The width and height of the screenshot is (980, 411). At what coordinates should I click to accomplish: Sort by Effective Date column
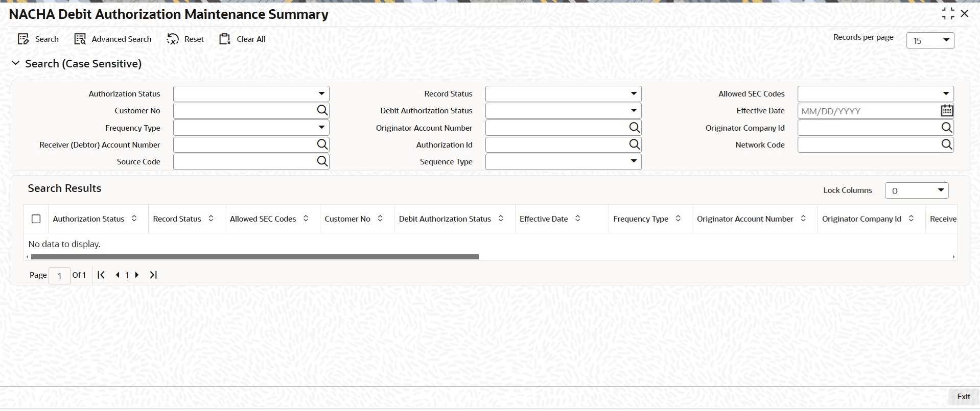[577, 219]
